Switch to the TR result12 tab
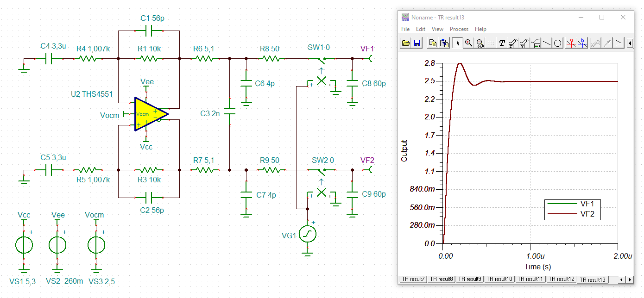 click(x=562, y=279)
